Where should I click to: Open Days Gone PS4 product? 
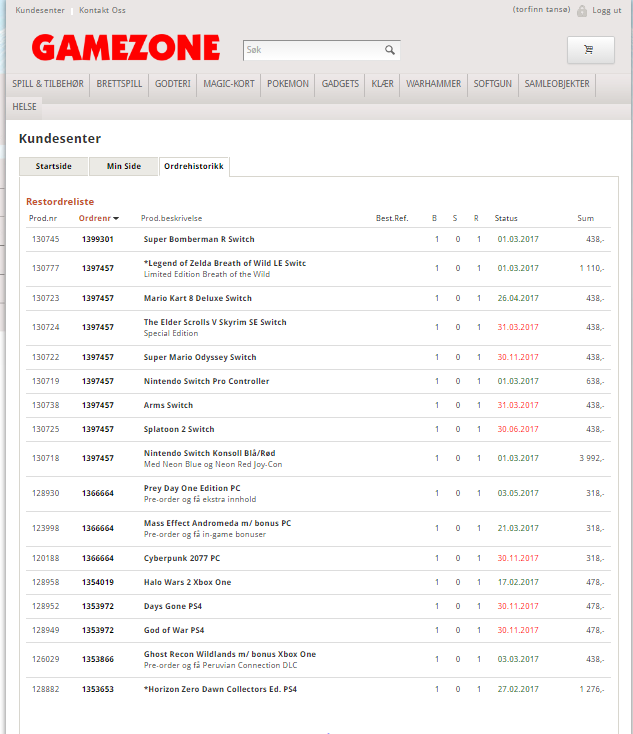pyautogui.click(x=173, y=606)
